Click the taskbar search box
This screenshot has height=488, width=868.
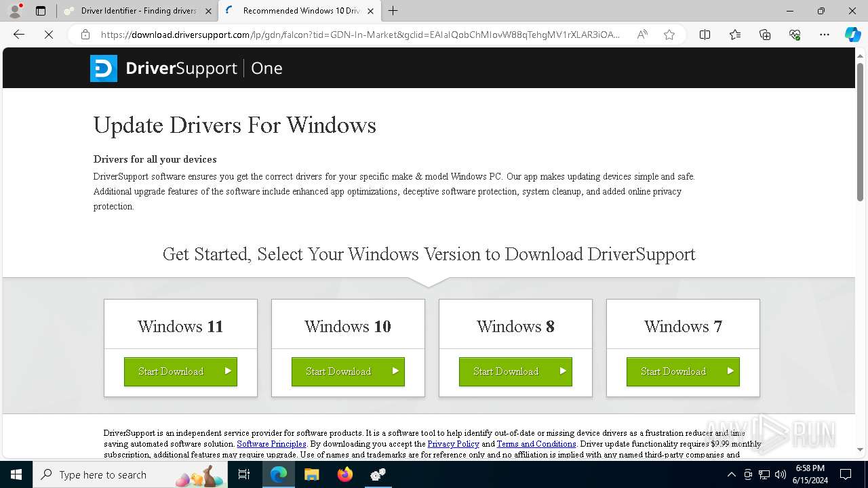point(131,474)
